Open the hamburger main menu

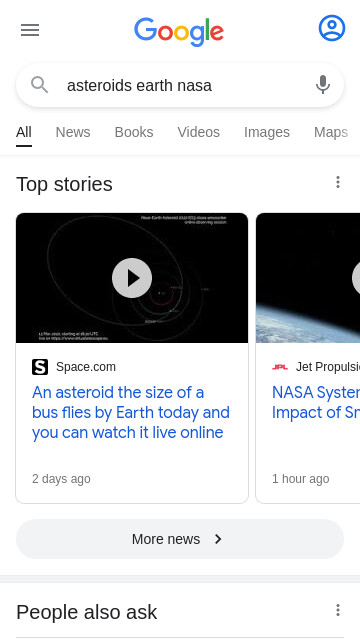point(30,30)
